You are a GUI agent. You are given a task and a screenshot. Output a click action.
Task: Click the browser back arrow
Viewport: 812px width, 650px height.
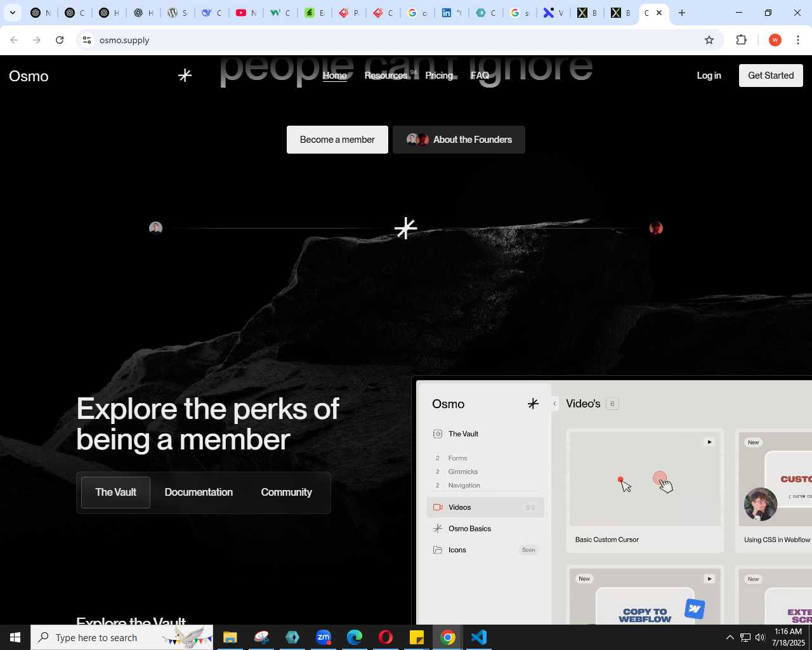point(14,40)
